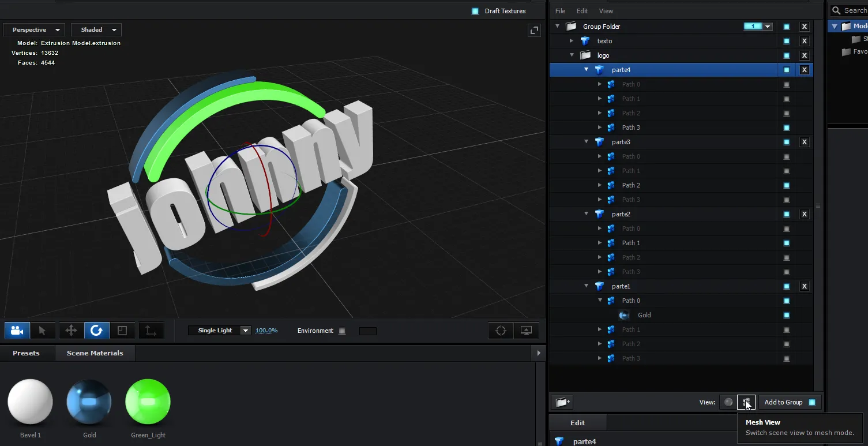Select the rotate tool
The height and width of the screenshot is (446, 868).
tap(96, 331)
